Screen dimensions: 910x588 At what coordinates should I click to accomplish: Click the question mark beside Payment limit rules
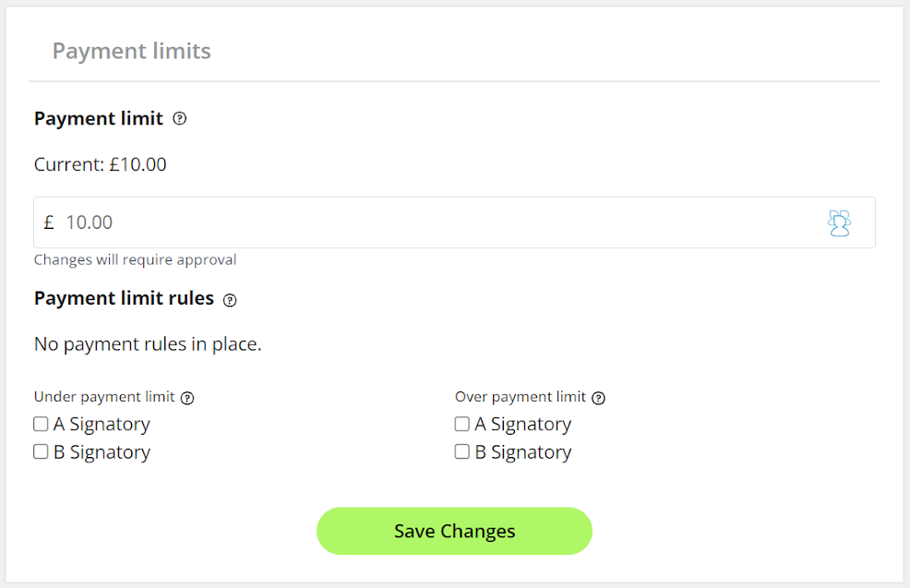(x=229, y=300)
